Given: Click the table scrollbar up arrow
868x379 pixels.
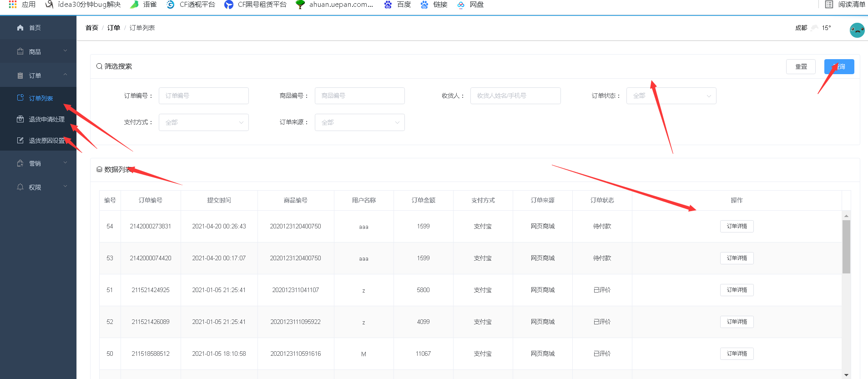Looking at the screenshot, I should [x=846, y=216].
